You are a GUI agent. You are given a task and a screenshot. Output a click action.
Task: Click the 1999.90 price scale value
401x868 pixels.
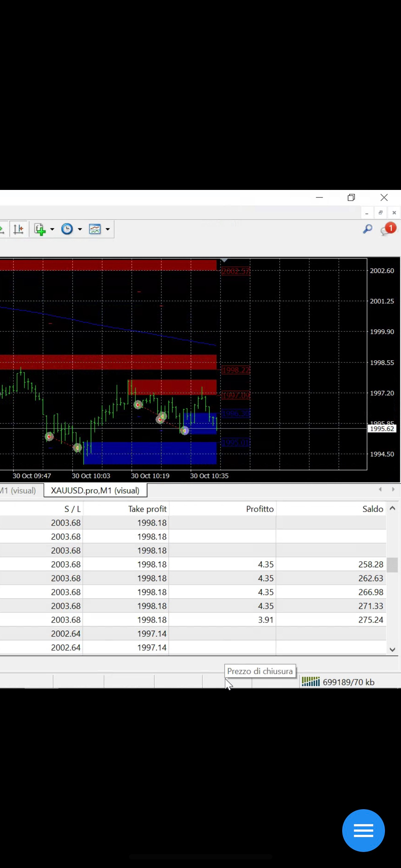click(x=382, y=332)
